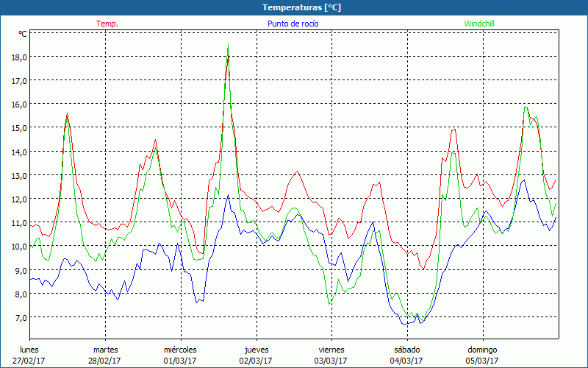Select the jueves day label

pos(256,349)
